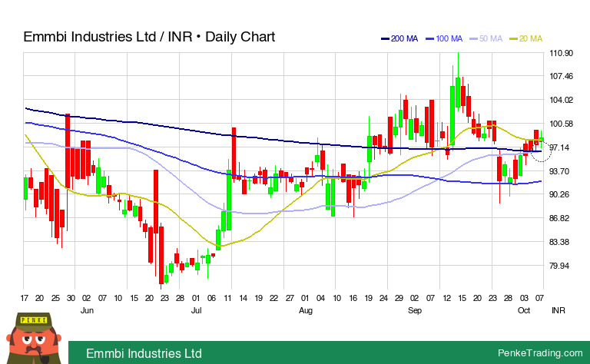
Task: Click the 100.58 price axis label
Action: pyautogui.click(x=561, y=124)
